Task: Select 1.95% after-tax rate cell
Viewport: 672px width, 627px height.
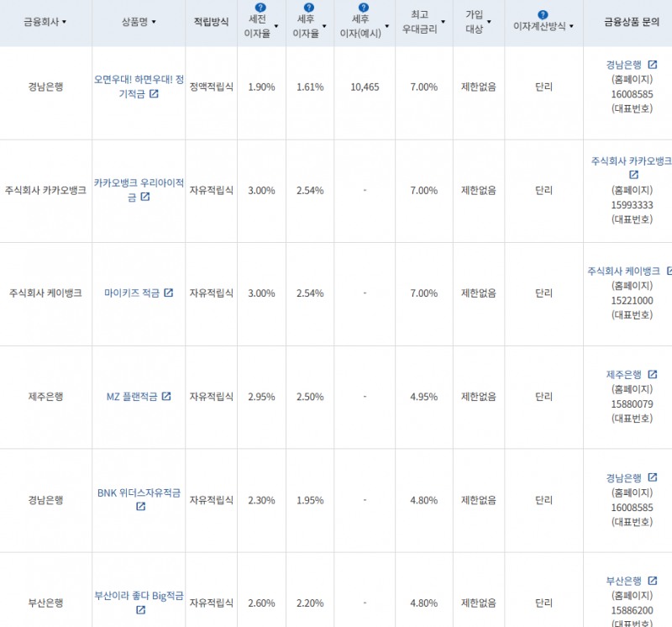Action: 310,500
